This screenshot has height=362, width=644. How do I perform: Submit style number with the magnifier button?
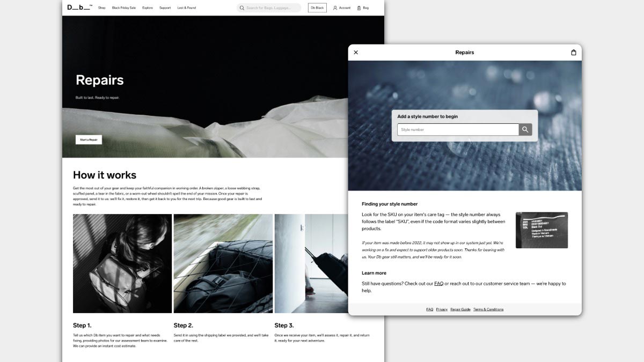click(525, 130)
